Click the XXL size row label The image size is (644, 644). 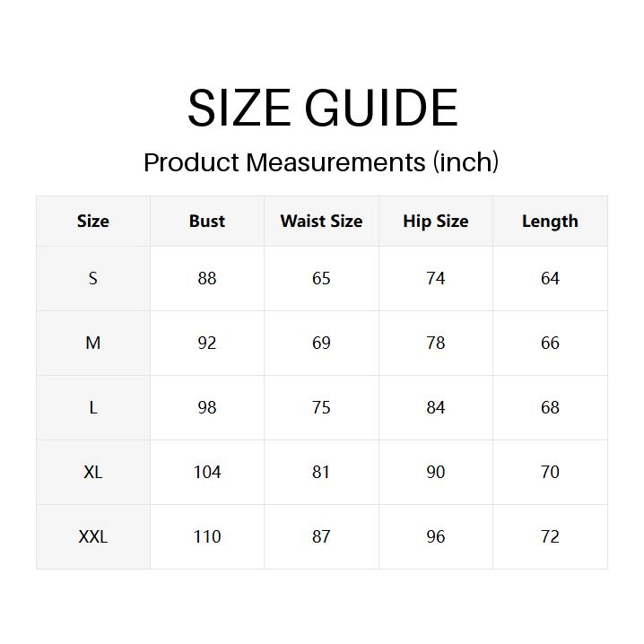tap(93, 536)
